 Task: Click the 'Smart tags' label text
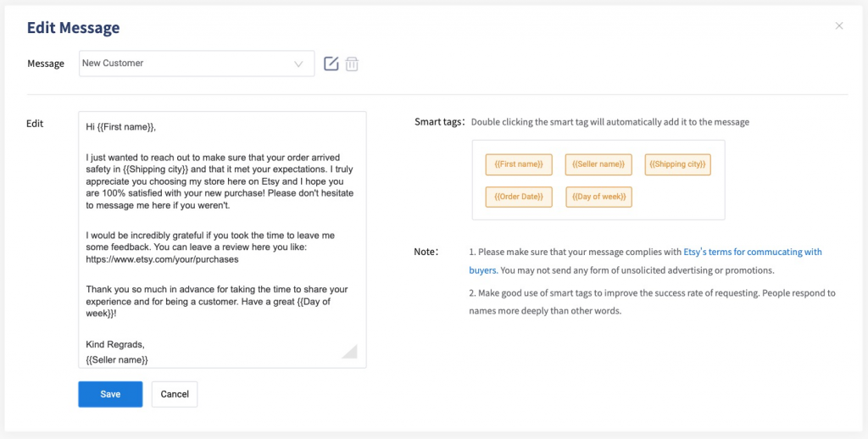click(x=439, y=122)
